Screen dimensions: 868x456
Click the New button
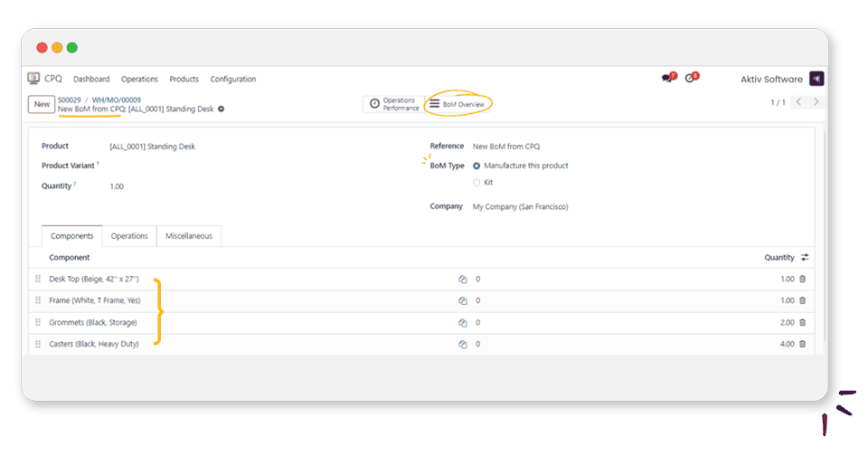tap(42, 104)
